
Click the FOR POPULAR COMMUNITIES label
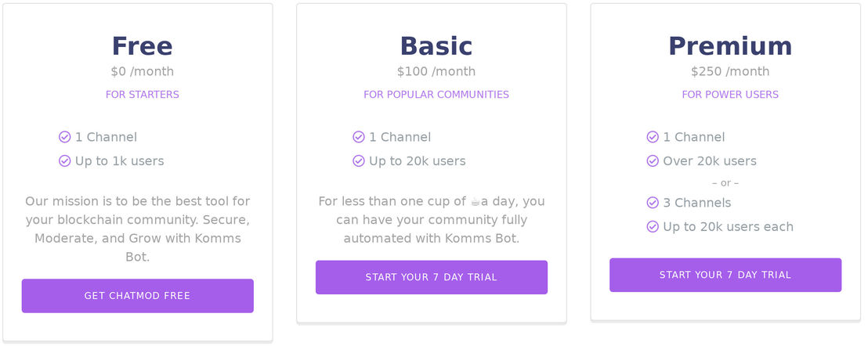[x=436, y=95]
